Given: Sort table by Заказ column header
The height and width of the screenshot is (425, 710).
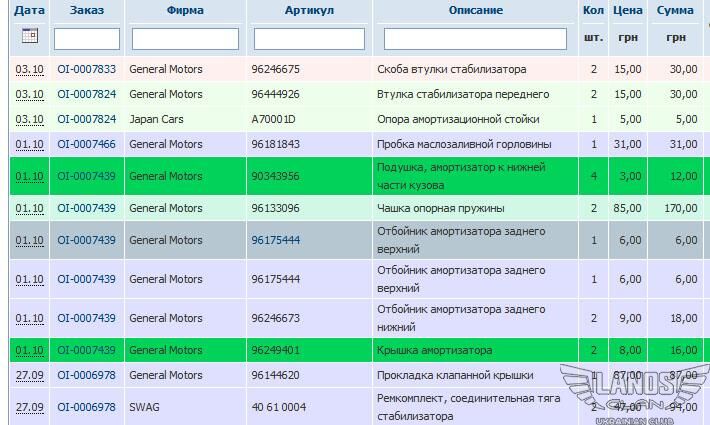Looking at the screenshot, I should [86, 10].
